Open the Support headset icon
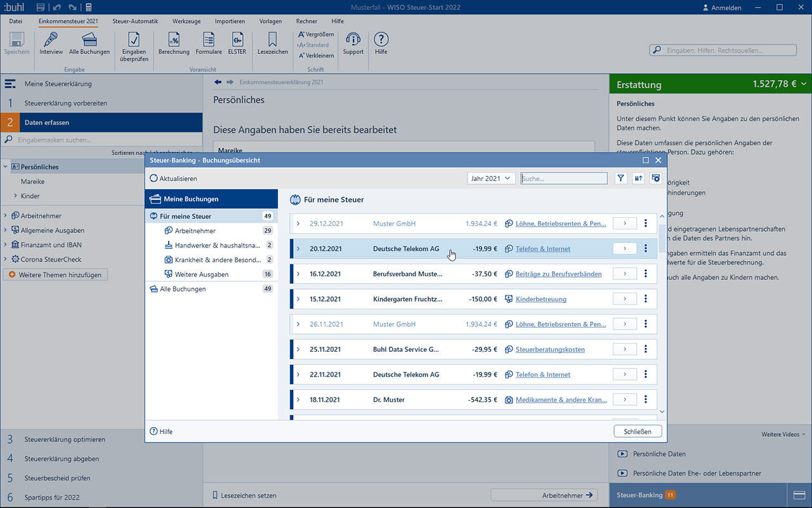 point(353,44)
